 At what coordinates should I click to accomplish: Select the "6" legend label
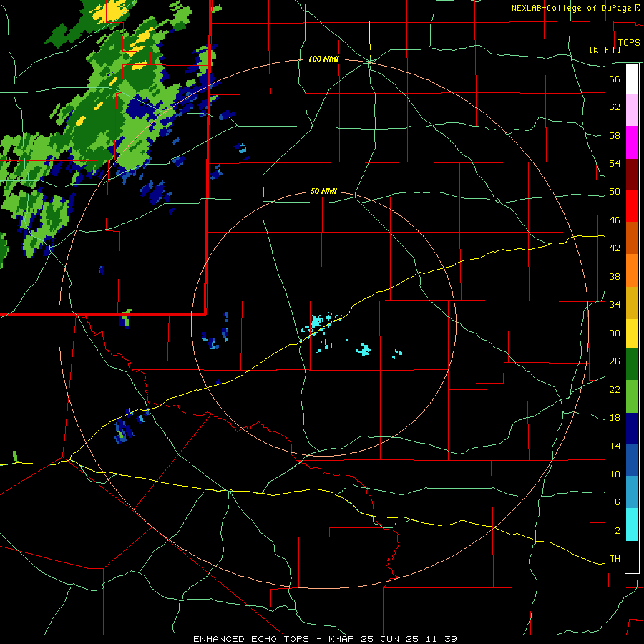[x=617, y=502]
